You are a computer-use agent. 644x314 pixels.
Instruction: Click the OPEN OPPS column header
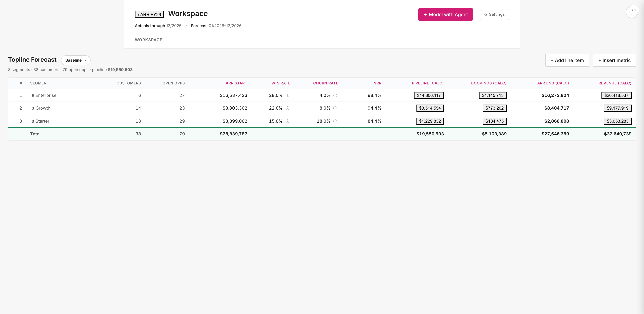pos(174,83)
